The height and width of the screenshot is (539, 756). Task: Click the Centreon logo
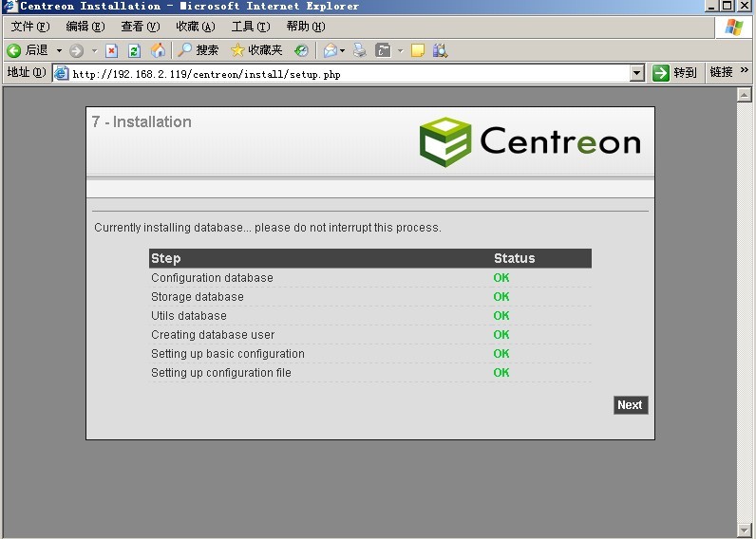click(530, 141)
